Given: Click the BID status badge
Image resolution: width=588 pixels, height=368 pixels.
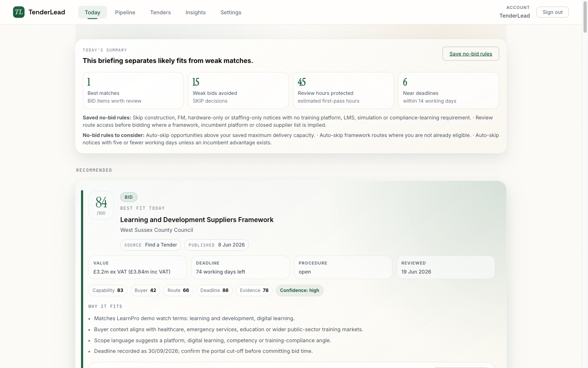Looking at the screenshot, I should pos(129,197).
